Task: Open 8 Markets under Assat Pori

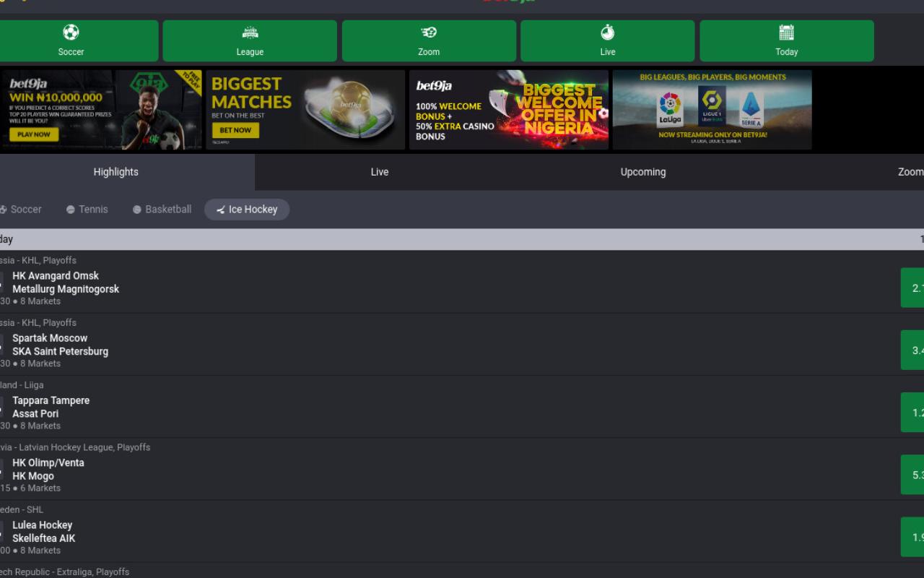Action: pyautogui.click(x=40, y=426)
